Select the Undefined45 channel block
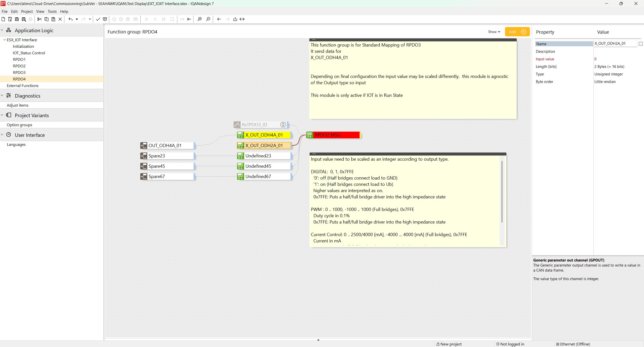Viewport: 644px width, 347px height. coord(264,166)
